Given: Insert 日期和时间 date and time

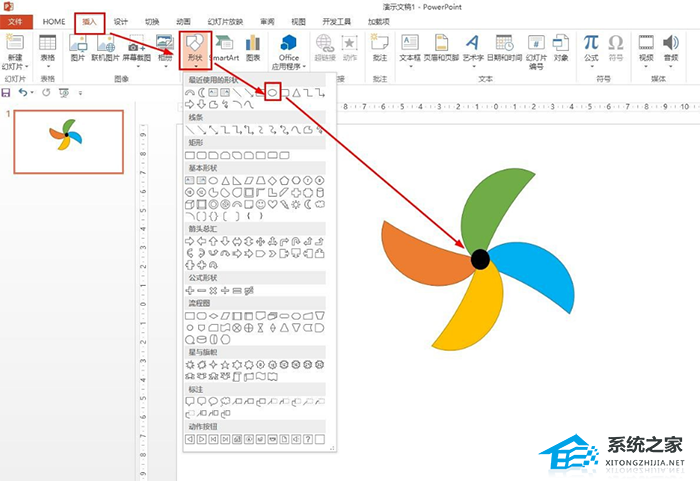Looking at the screenshot, I should pyautogui.click(x=504, y=48).
